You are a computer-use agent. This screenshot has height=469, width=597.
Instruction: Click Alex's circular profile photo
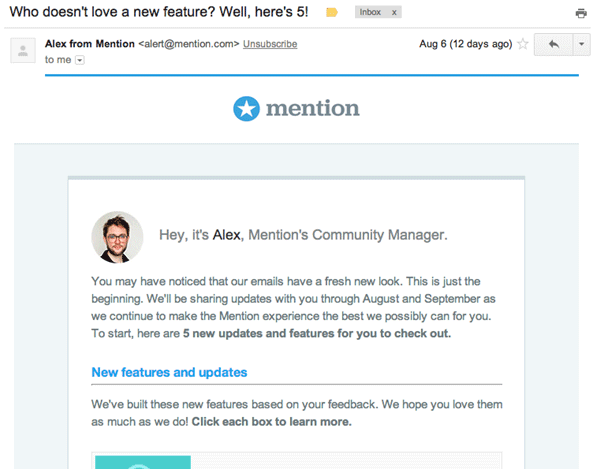[x=117, y=237]
